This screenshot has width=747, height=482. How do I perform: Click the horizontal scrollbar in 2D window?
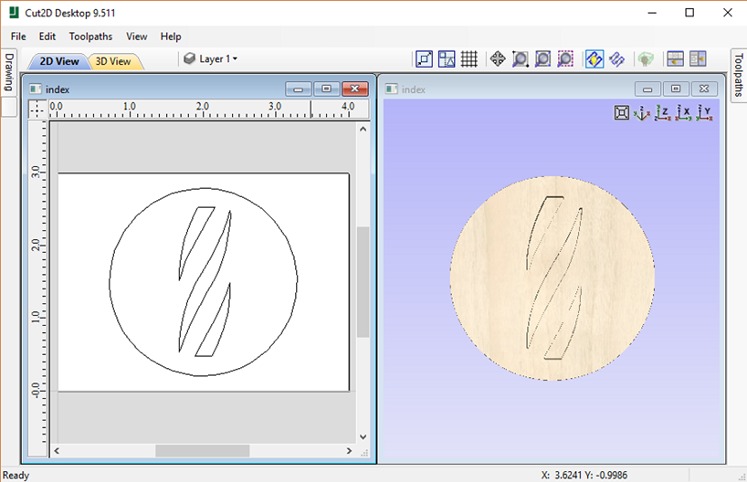204,451
